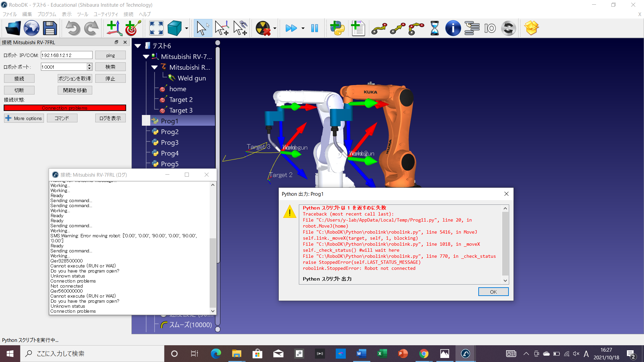The height and width of the screenshot is (362, 644).
Task: Click the red Connection problems status bar
Action: pyautogui.click(x=65, y=108)
